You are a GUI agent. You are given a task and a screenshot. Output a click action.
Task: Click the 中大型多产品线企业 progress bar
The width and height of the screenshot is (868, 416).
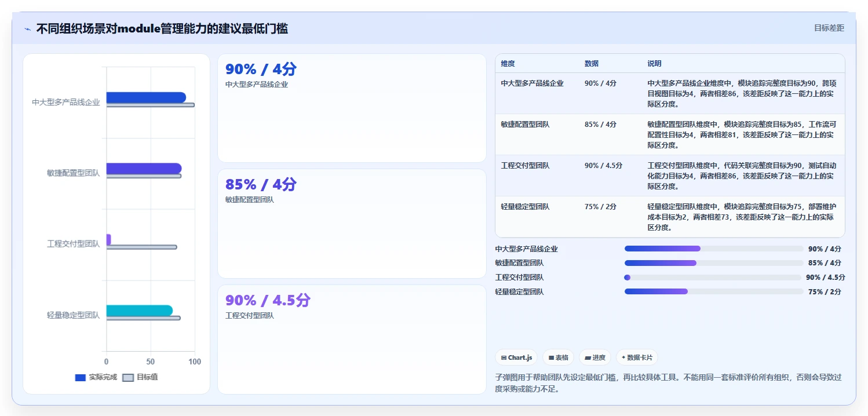pos(713,249)
